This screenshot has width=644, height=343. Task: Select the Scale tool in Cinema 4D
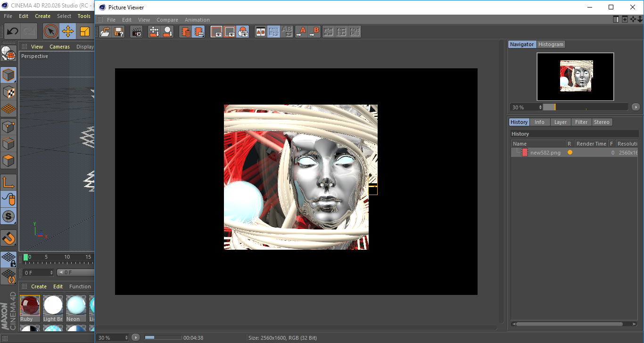pyautogui.click(x=85, y=32)
